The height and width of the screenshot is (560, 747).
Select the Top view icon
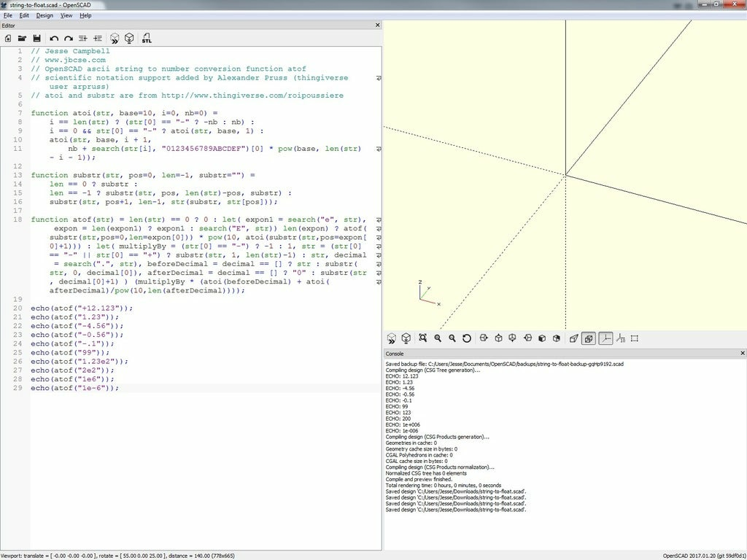[x=498, y=338]
